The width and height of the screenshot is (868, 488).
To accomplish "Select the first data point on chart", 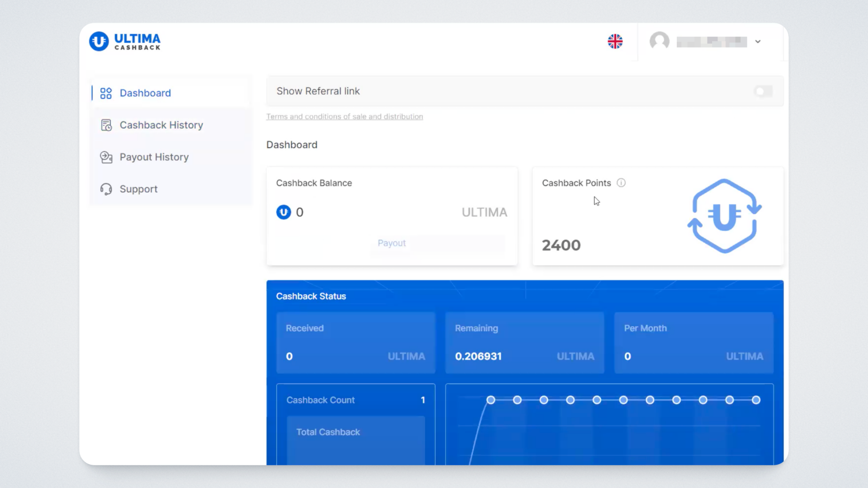I will 491,400.
